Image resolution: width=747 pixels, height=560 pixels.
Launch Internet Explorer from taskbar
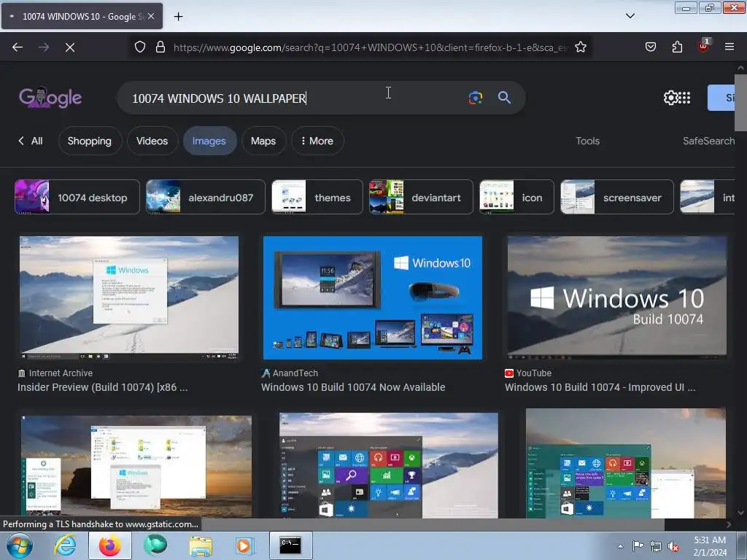[65, 545]
